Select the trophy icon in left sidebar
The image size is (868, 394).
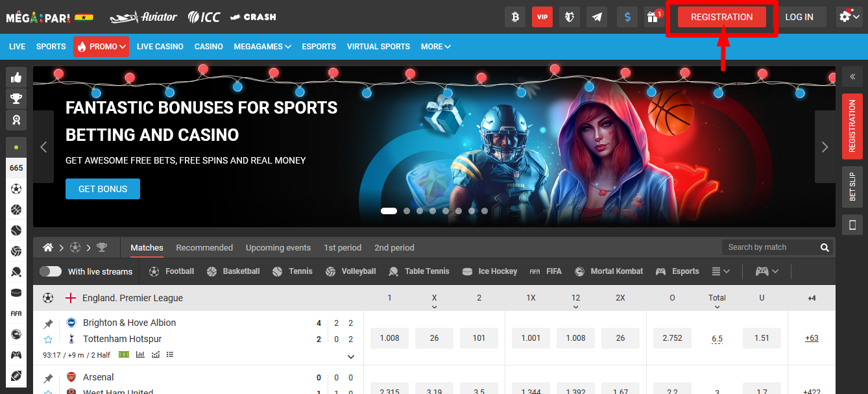[16, 99]
